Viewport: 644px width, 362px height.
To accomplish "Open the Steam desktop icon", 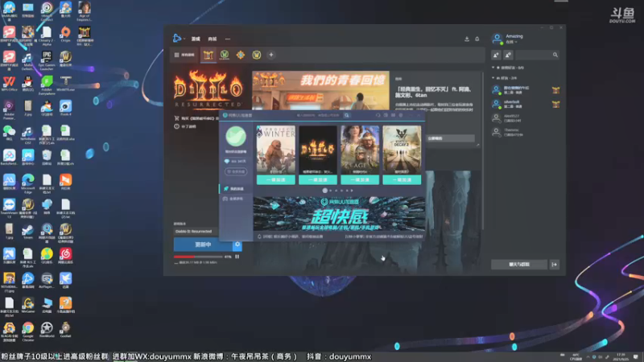I will (x=28, y=232).
